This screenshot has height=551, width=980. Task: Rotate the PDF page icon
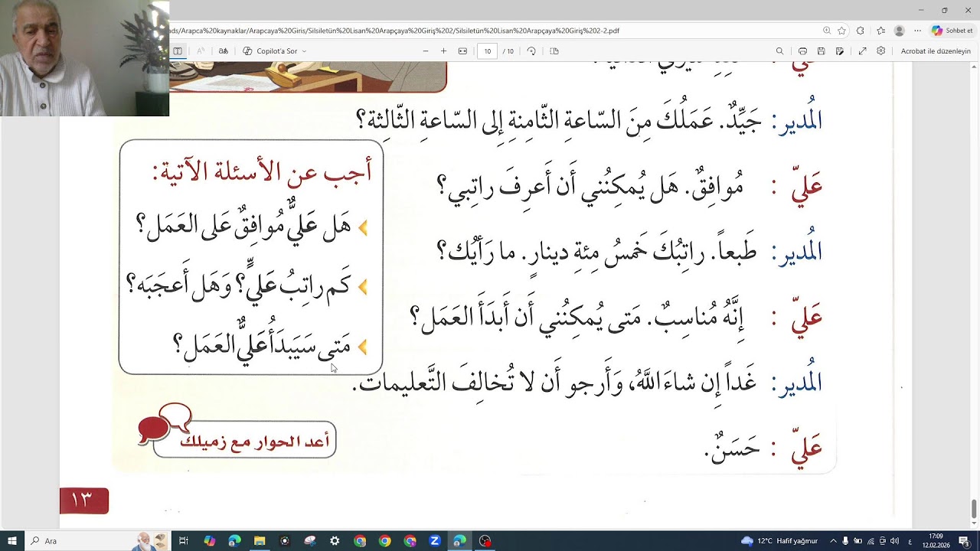coord(531,51)
